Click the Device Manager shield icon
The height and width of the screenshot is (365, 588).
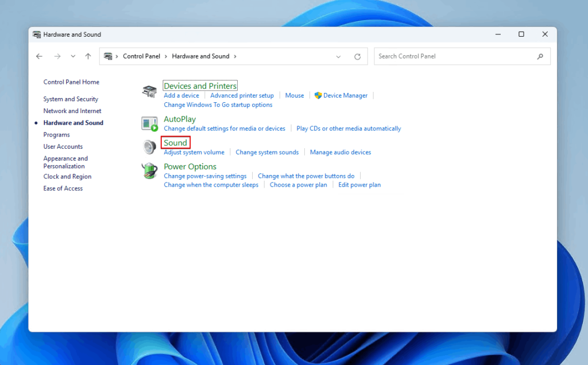click(x=319, y=95)
